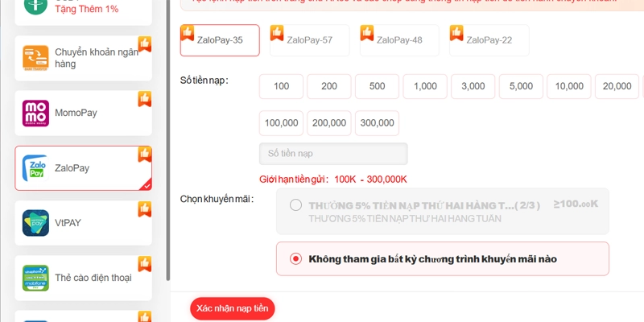
Task: Select Không tham gia khuyến mãi radio option
Action: (295, 258)
